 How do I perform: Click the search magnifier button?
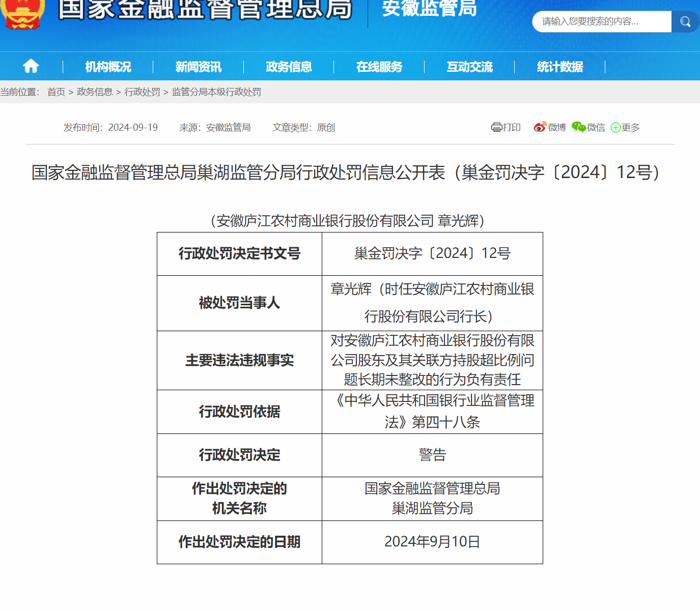click(x=685, y=21)
